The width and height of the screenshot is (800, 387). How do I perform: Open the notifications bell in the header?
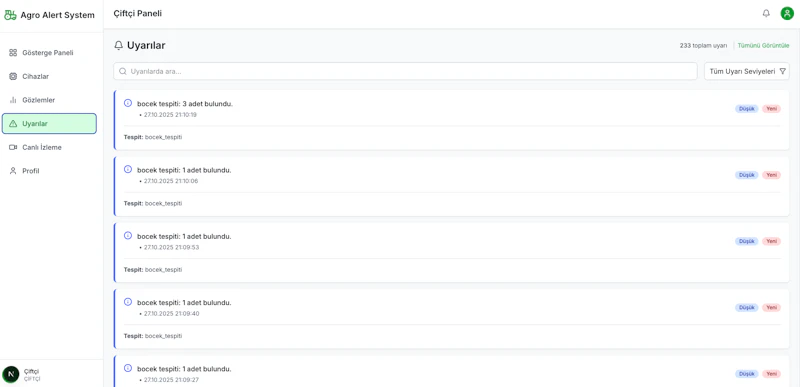766,13
